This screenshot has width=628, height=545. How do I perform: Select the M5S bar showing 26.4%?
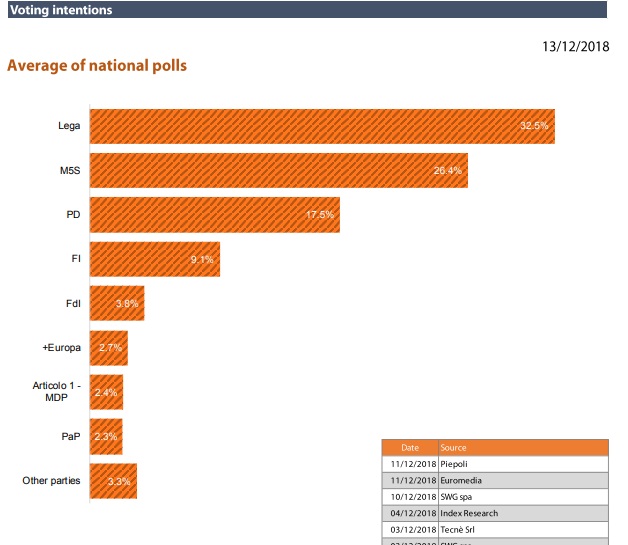click(x=279, y=170)
